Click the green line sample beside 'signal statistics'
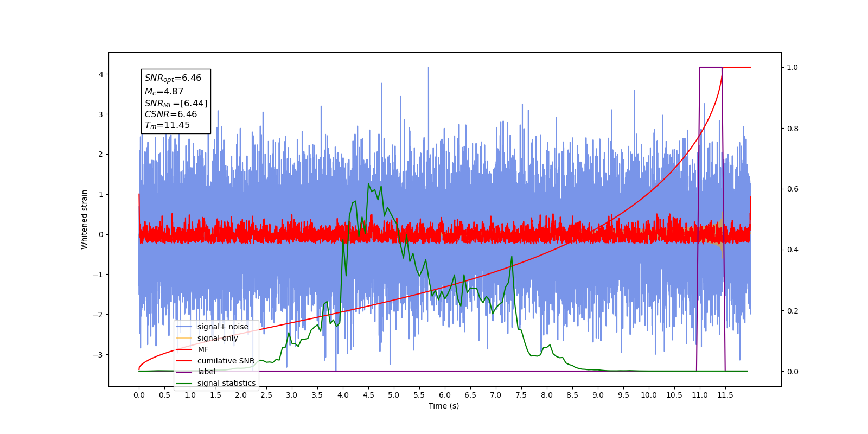 click(x=184, y=384)
